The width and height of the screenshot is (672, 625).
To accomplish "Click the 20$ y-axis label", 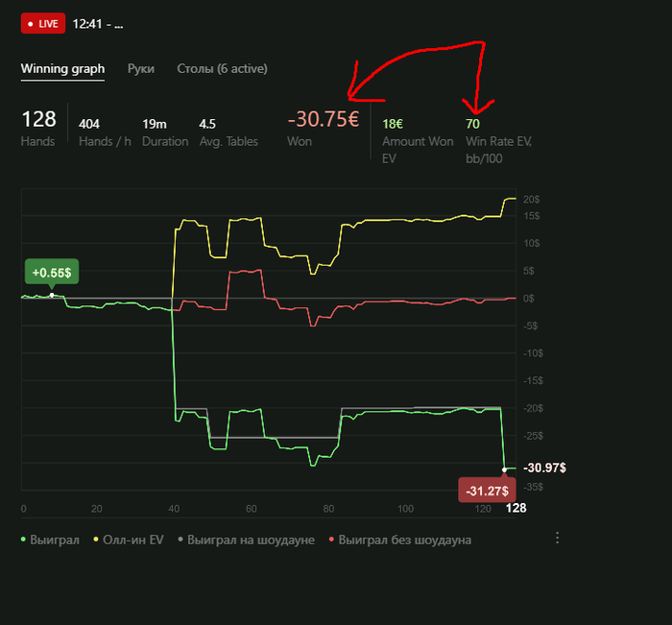I will pyautogui.click(x=532, y=200).
